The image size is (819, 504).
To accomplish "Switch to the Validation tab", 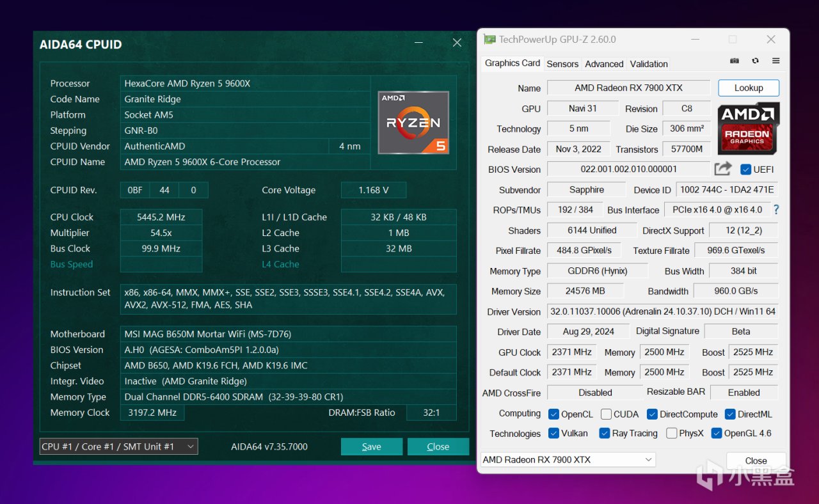I will pyautogui.click(x=649, y=64).
